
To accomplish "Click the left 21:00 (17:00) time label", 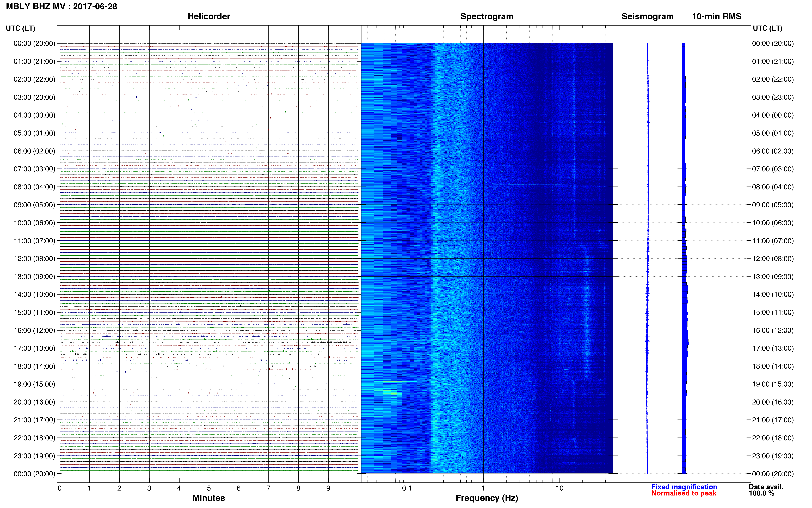I will (34, 420).
